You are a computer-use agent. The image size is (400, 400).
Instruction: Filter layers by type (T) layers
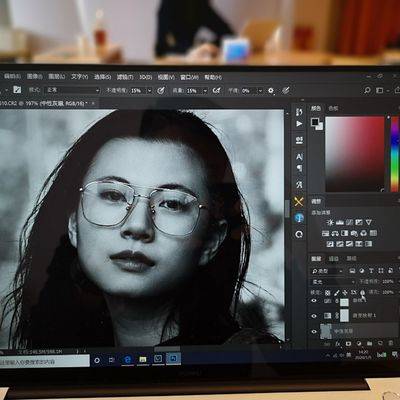371,271
